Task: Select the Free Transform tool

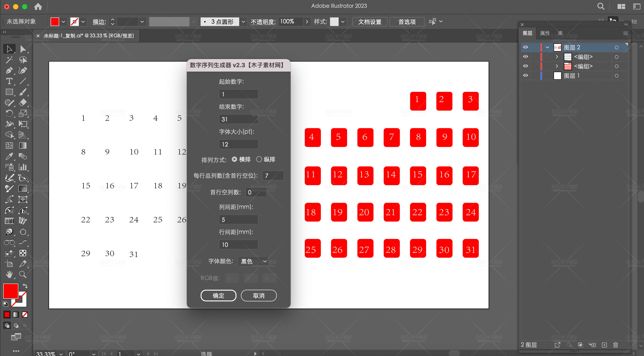Action: tap(23, 124)
